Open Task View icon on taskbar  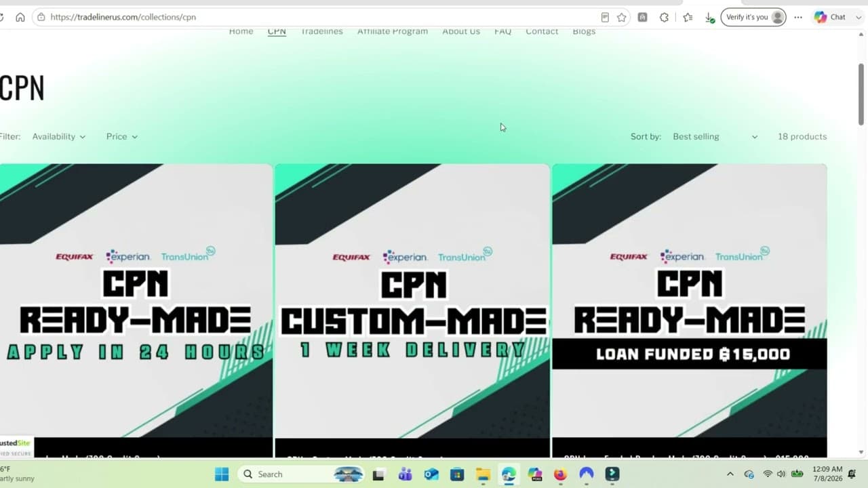(x=379, y=474)
